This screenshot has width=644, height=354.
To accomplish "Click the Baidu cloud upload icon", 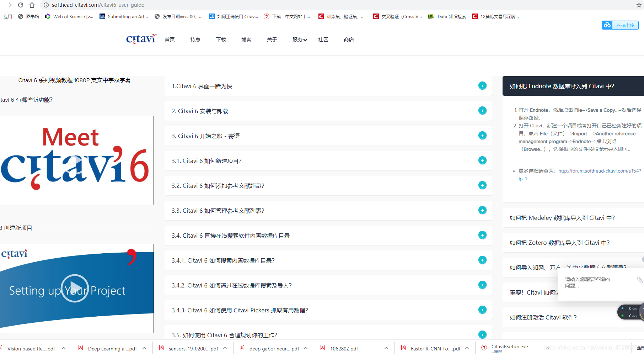I will coord(607,25).
